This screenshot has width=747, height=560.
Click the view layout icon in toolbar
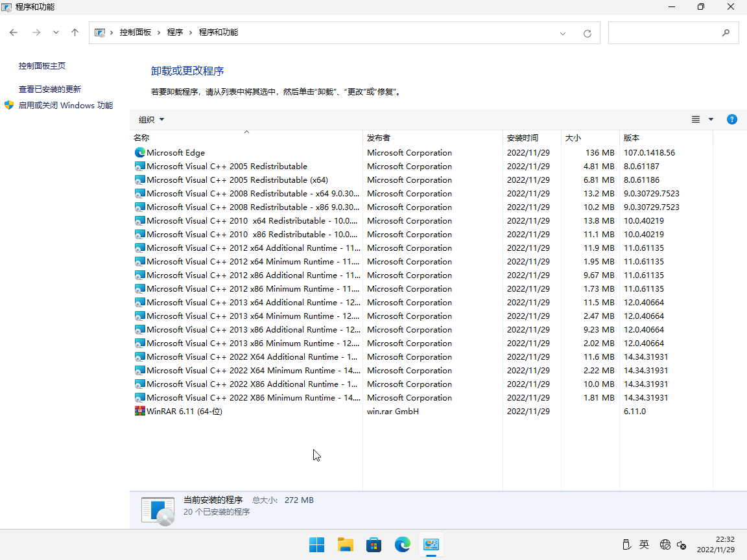click(696, 119)
